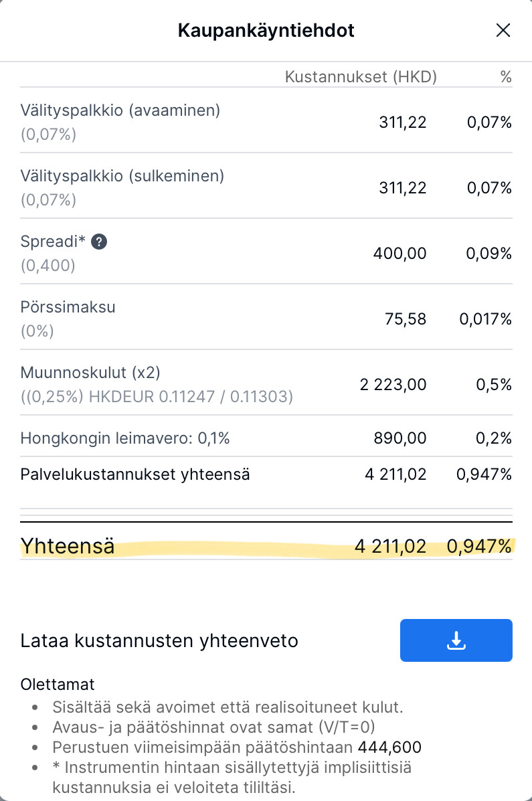Click Palvelukustannukset yhteensä row label
Image resolution: width=532 pixels, height=801 pixels.
[x=135, y=474]
